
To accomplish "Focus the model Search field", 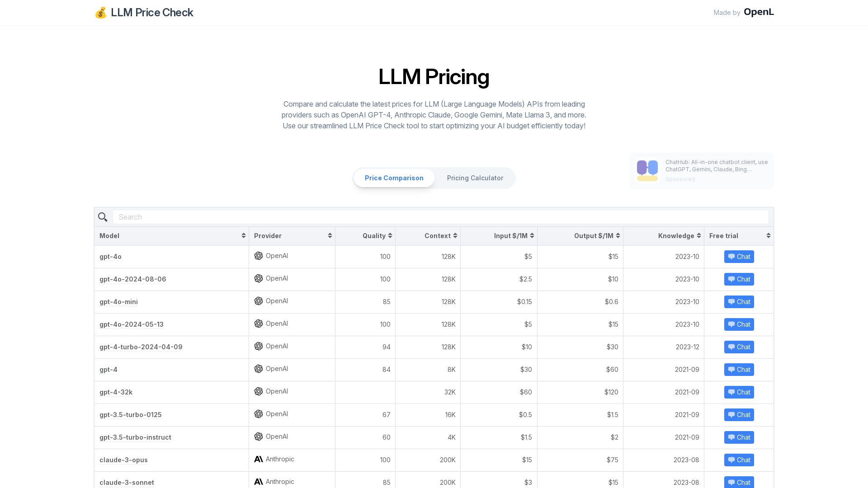I will click(441, 217).
